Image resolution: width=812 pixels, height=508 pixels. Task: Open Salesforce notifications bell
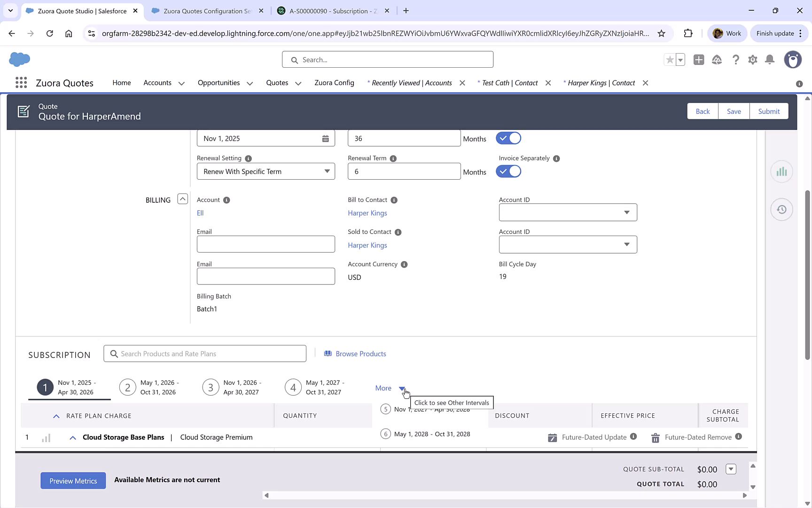769,60
